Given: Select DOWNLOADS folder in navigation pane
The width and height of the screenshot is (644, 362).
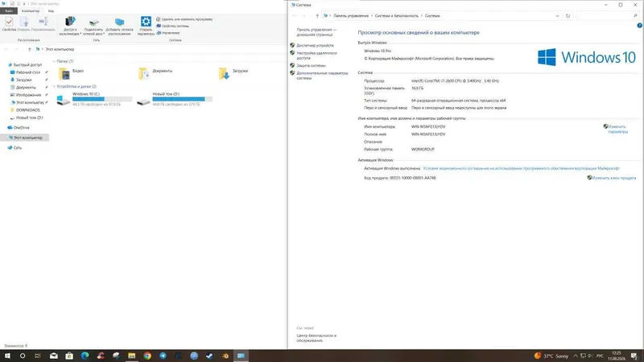Looking at the screenshot, I should (x=25, y=110).
